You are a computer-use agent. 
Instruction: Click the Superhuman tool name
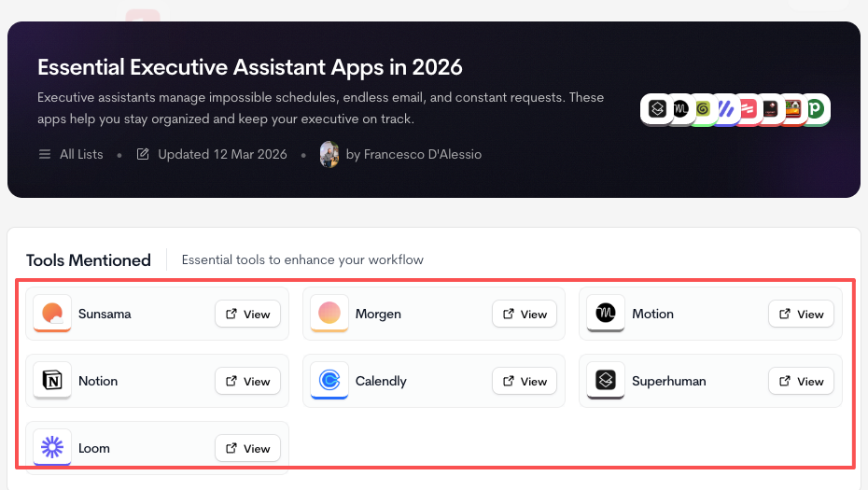(668, 381)
